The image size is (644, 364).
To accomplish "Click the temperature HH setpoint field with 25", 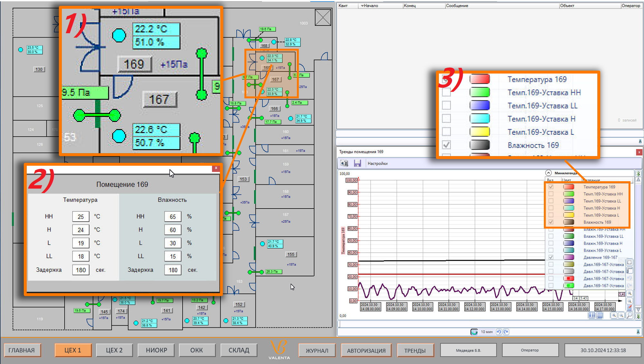I will 80,217.
